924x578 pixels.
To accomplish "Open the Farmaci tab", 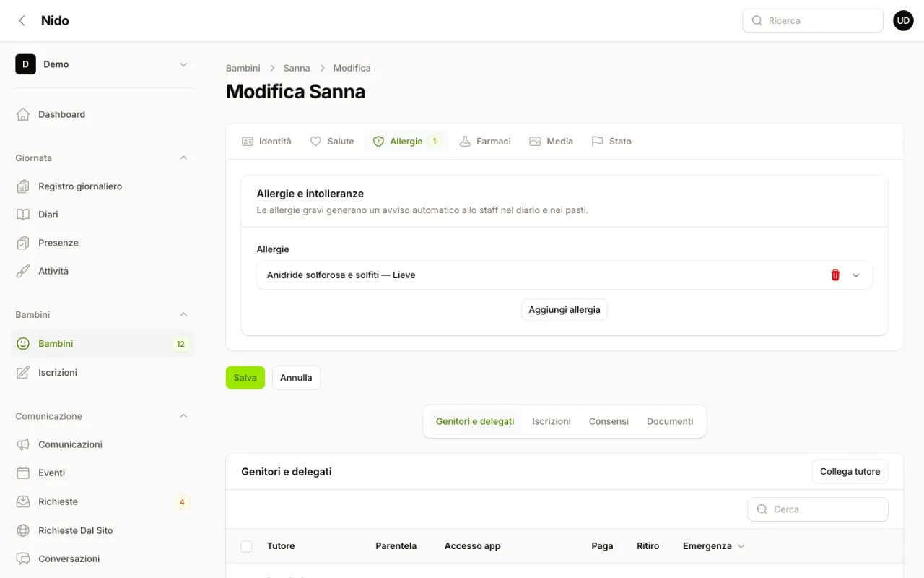I will click(485, 142).
